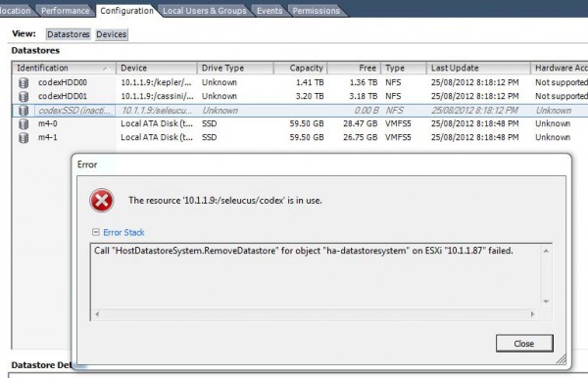Click device 10.1.1.9:/cassini/ cell

[x=157, y=96]
